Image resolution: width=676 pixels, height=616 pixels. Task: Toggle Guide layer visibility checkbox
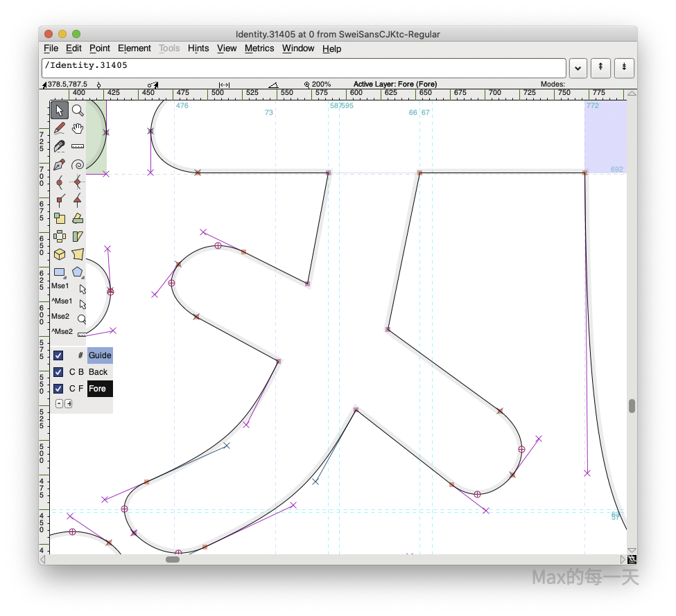[58, 355]
